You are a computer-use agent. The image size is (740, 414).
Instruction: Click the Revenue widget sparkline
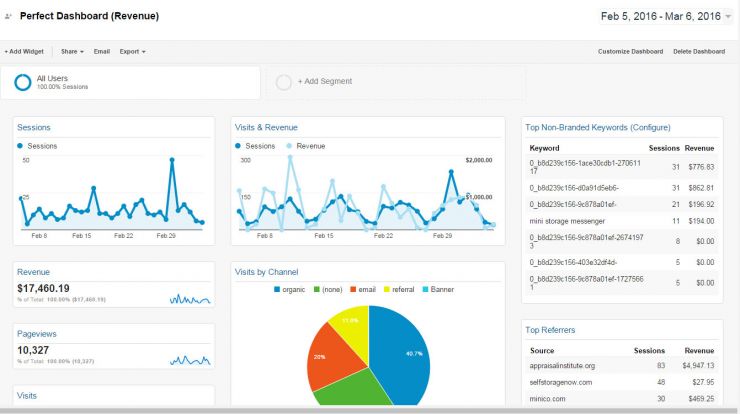[x=190, y=299]
